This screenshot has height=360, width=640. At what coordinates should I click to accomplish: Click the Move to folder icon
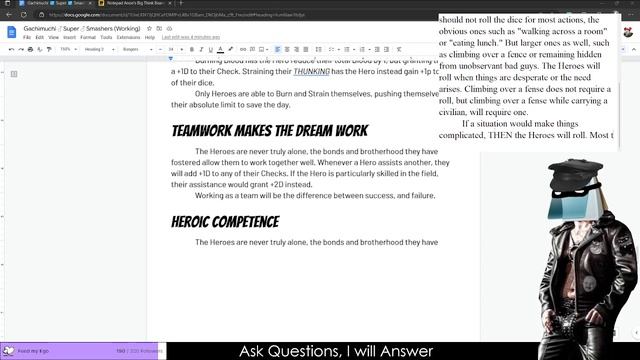159,29
